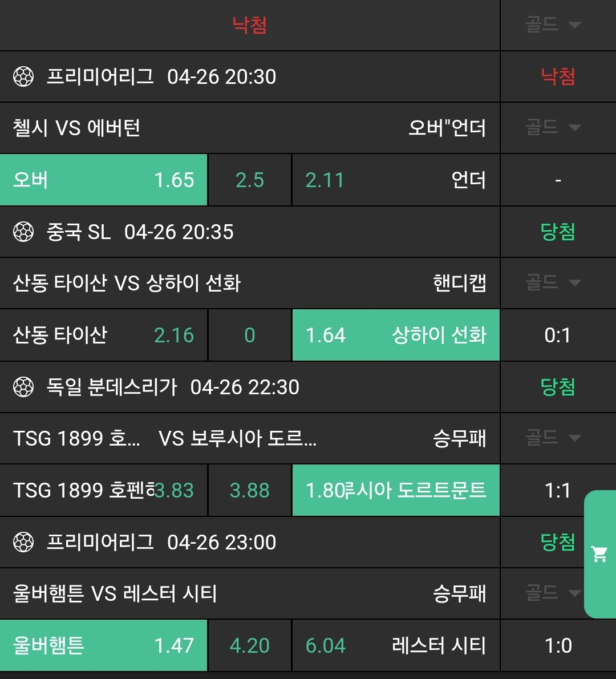Select the 울버햄튼 1.47 win option

click(103, 645)
